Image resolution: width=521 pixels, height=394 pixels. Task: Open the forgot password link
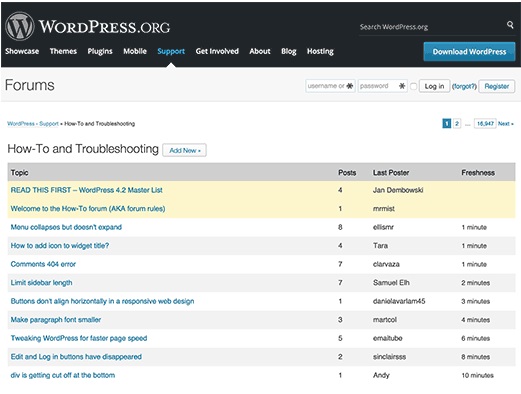(464, 86)
